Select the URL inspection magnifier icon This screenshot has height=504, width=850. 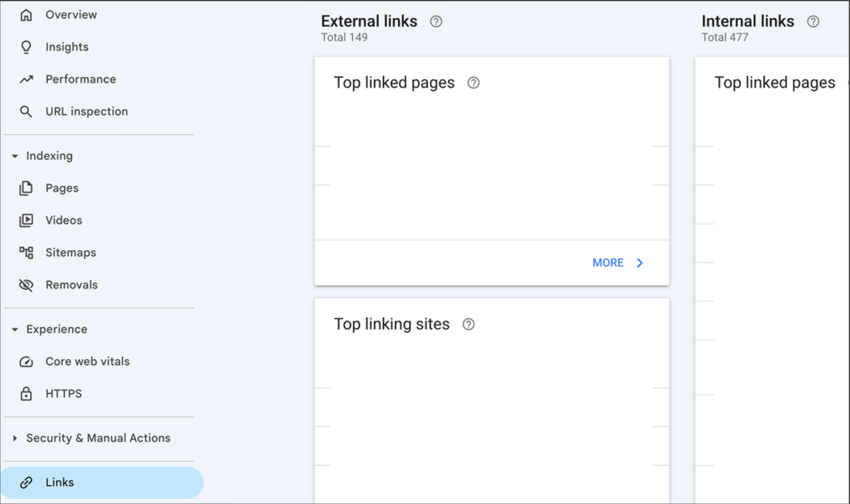click(x=26, y=111)
